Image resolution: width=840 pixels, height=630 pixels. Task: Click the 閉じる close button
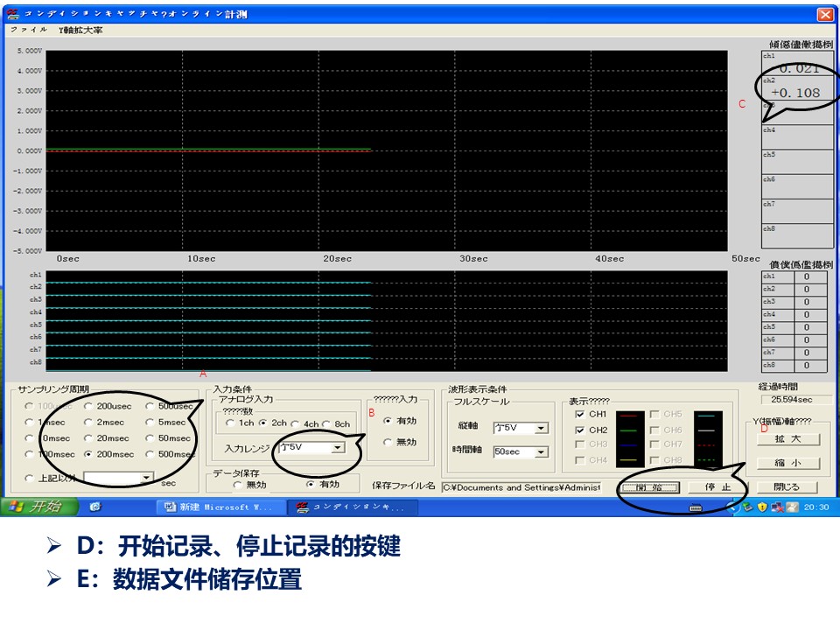787,487
